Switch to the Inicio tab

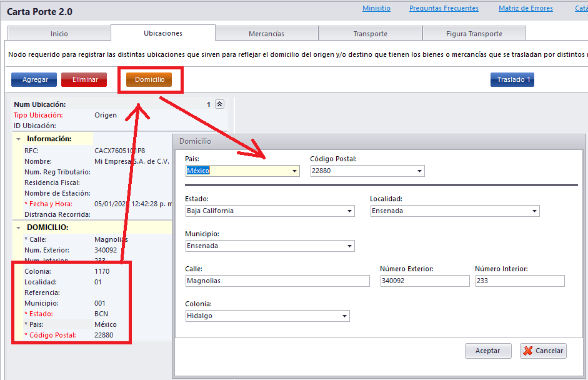coord(59,34)
